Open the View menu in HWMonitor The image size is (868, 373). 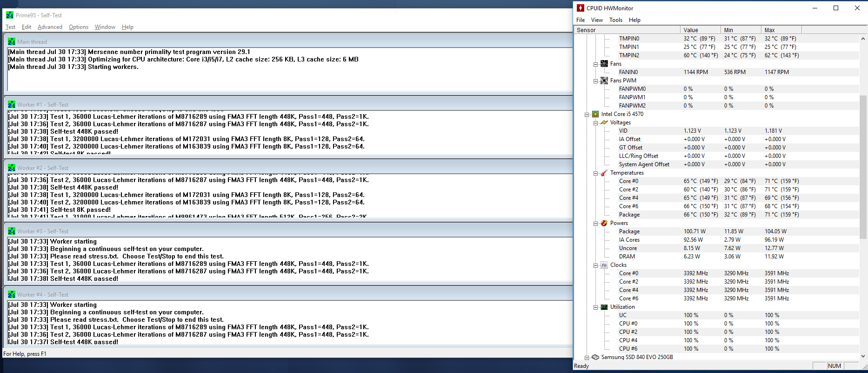597,20
